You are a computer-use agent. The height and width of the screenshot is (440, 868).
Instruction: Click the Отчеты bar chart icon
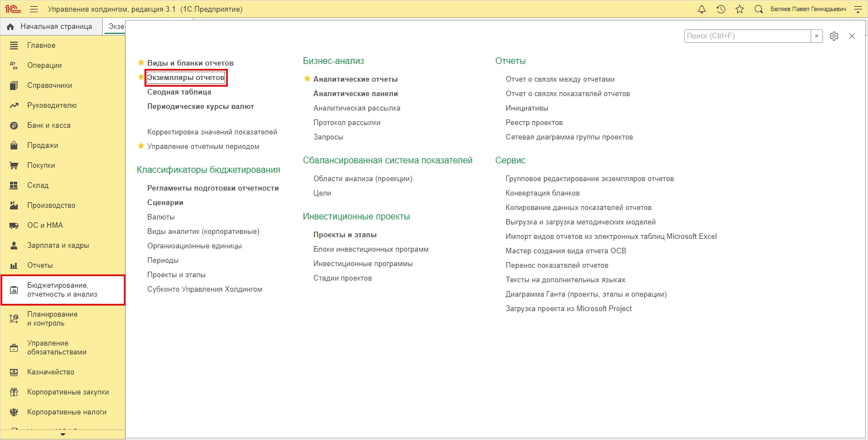coord(14,266)
